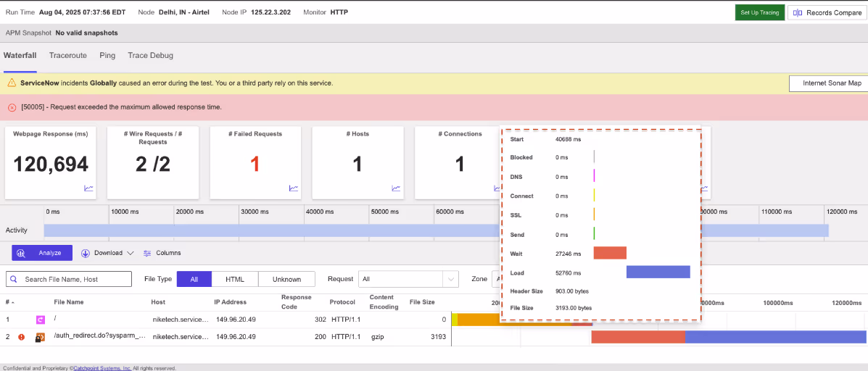Click the red Wait bar in the timing tooltip
The height and width of the screenshot is (371, 868).
click(610, 253)
